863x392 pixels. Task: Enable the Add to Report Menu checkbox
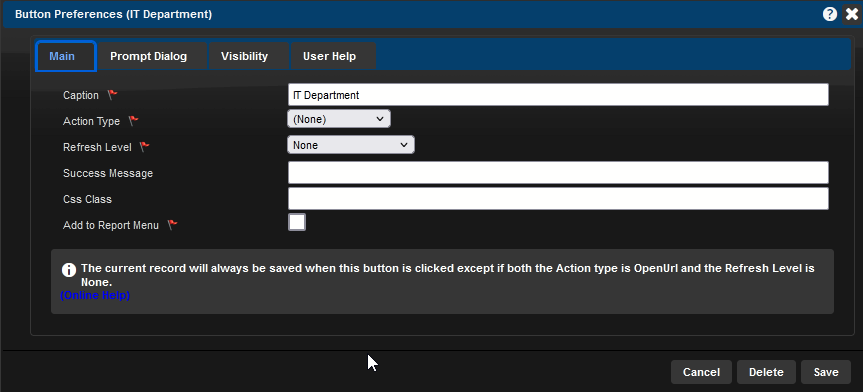297,222
